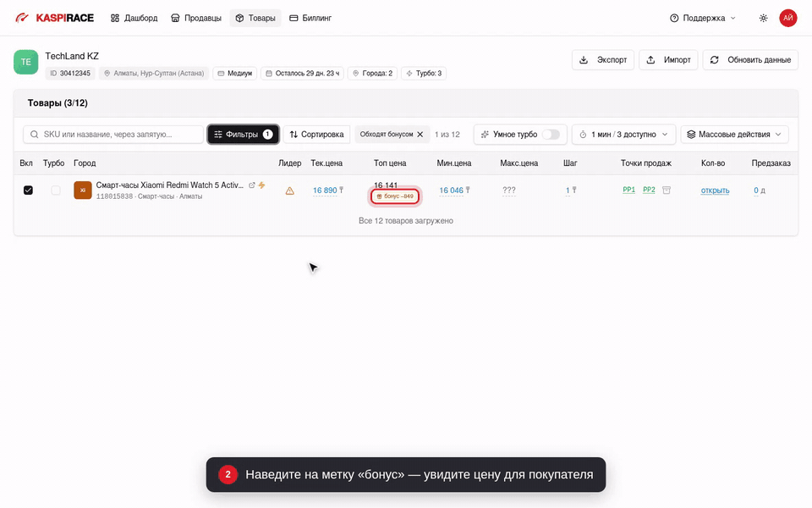Open the Фильтры panel
The width and height of the screenshot is (812, 508).
click(x=244, y=135)
